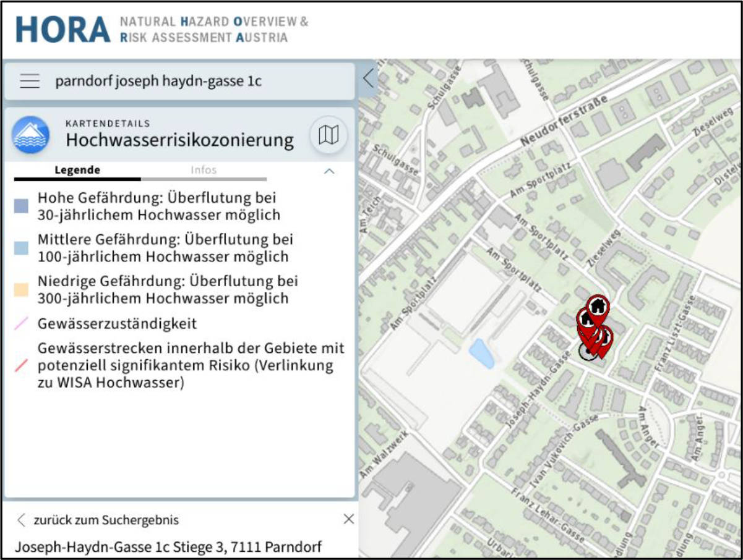
Task: Switch to the Legende tab
Action: (x=77, y=170)
